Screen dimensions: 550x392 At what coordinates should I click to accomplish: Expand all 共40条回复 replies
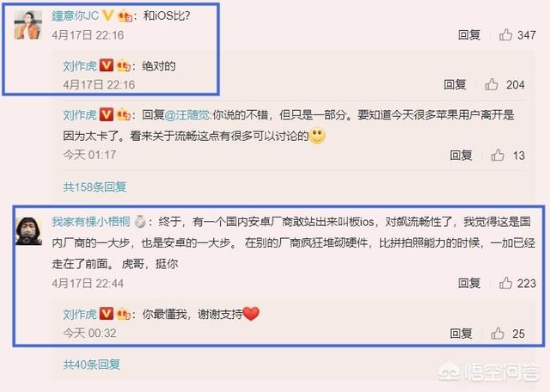click(x=92, y=364)
